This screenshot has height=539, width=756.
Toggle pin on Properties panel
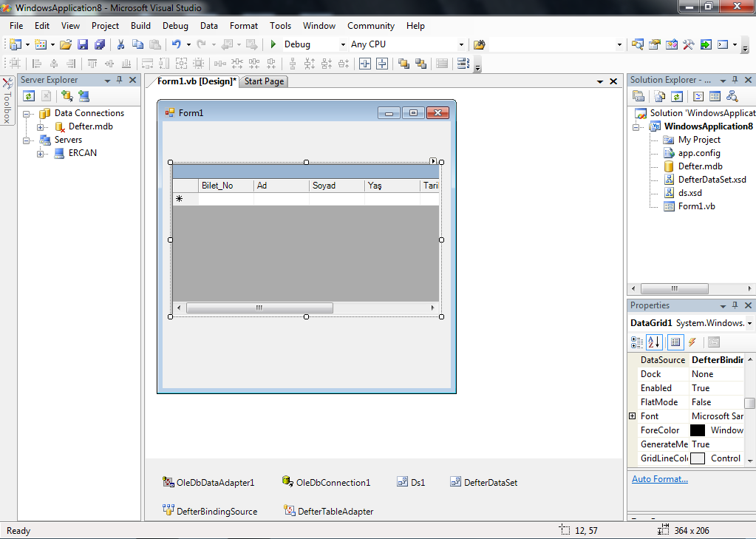click(x=735, y=305)
